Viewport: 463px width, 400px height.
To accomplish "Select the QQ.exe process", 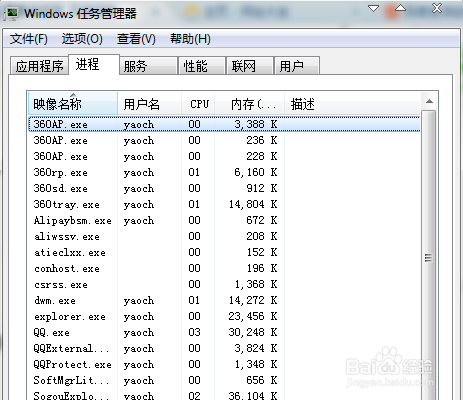I will (224, 332).
